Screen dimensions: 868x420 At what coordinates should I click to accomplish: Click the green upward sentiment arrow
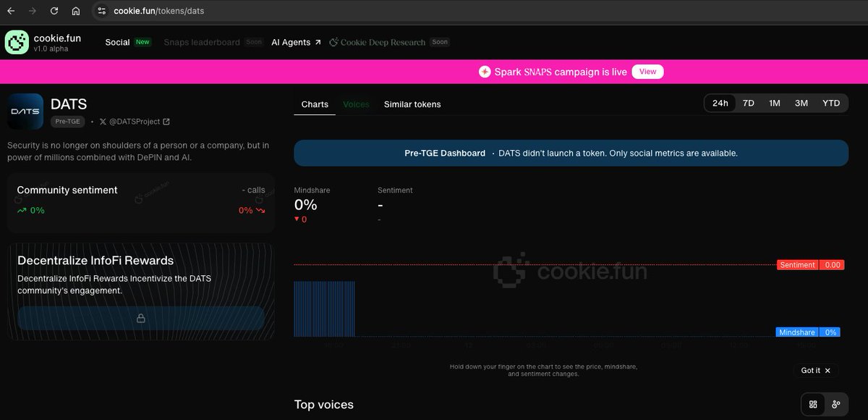(22, 210)
